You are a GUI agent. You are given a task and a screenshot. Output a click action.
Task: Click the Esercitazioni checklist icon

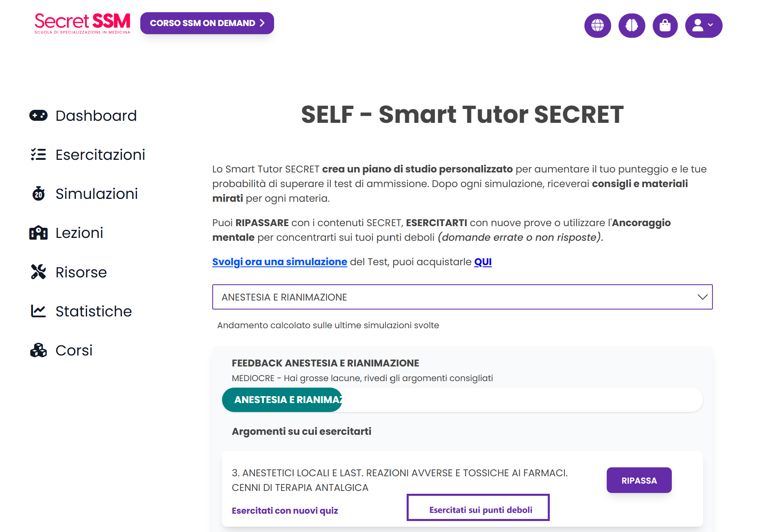tap(39, 155)
